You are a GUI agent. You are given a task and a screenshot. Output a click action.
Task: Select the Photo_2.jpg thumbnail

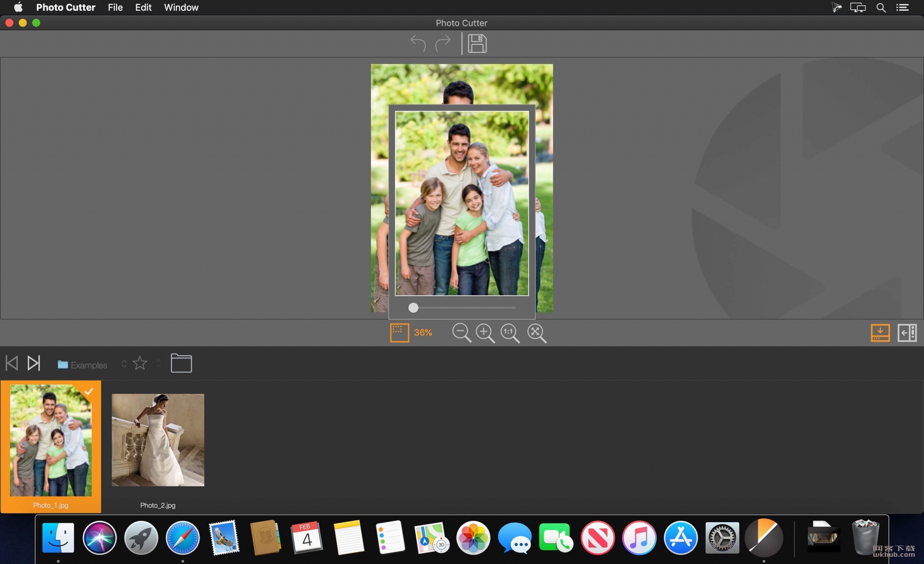point(158,440)
